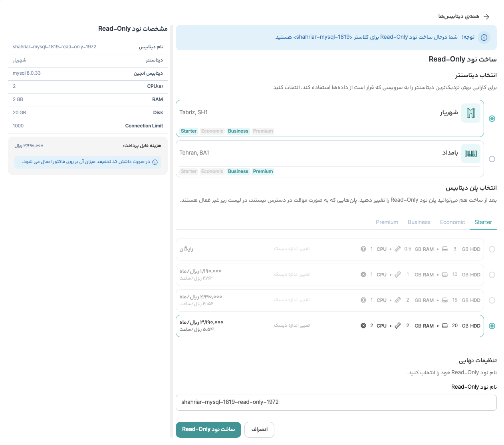The width and height of the screenshot is (504, 445).
Task: Click the cancel (انصراف) button
Action: pos(259,430)
